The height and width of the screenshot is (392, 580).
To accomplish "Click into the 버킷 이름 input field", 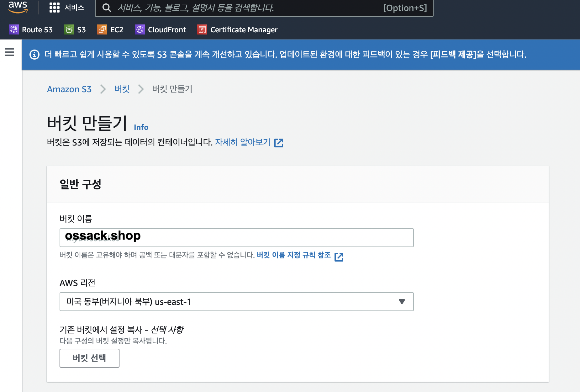I will (x=237, y=238).
